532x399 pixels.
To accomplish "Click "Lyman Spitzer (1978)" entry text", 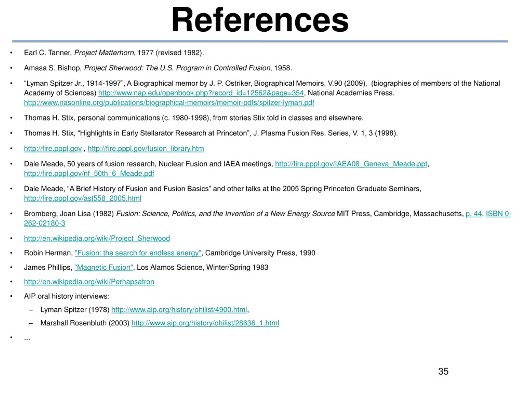I will coord(75,309).
